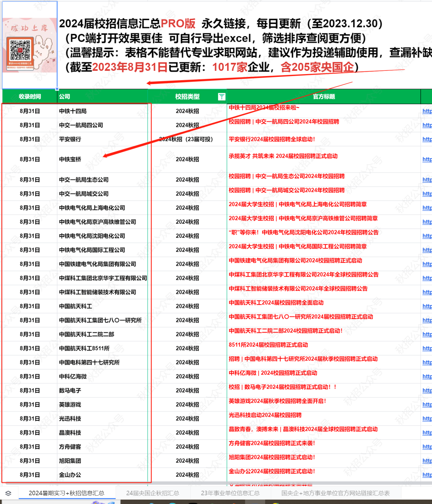Select title 光迅科技启动2024届校园招聘
The height and width of the screenshot is (504, 432).
pos(265,415)
